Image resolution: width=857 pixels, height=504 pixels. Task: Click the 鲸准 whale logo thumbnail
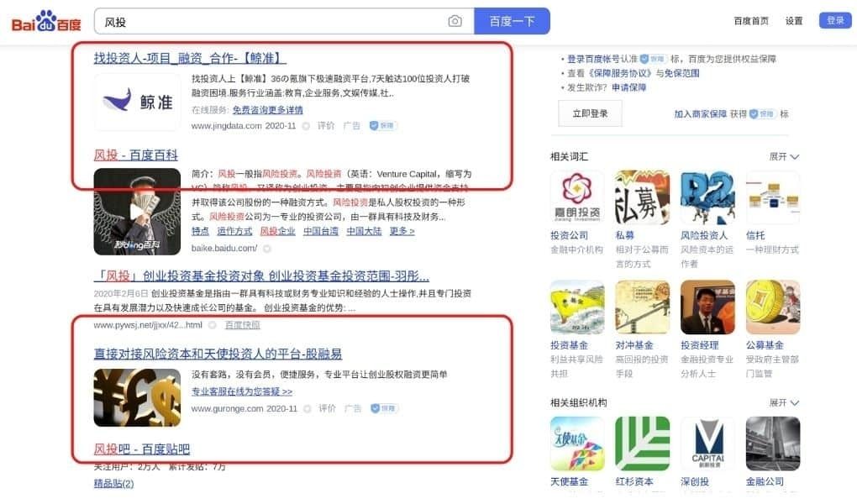137,102
